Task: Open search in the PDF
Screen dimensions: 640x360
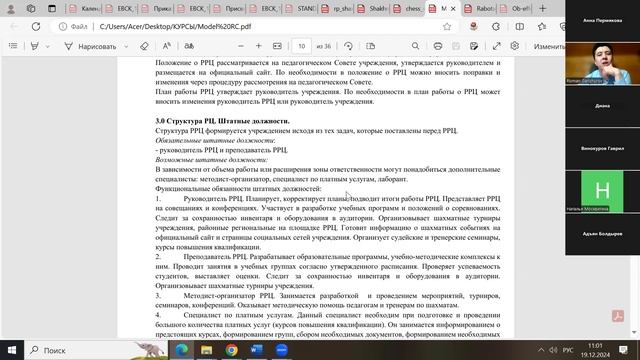Action: pos(415,46)
